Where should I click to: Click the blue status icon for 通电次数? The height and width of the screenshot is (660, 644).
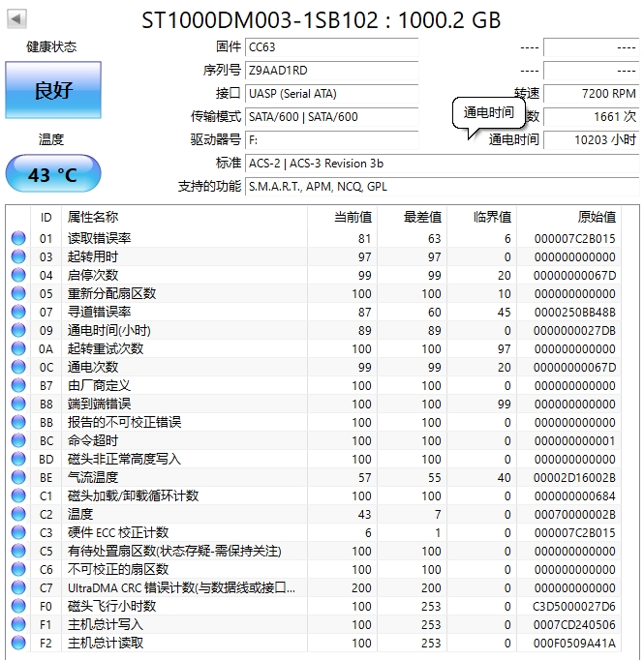18,367
